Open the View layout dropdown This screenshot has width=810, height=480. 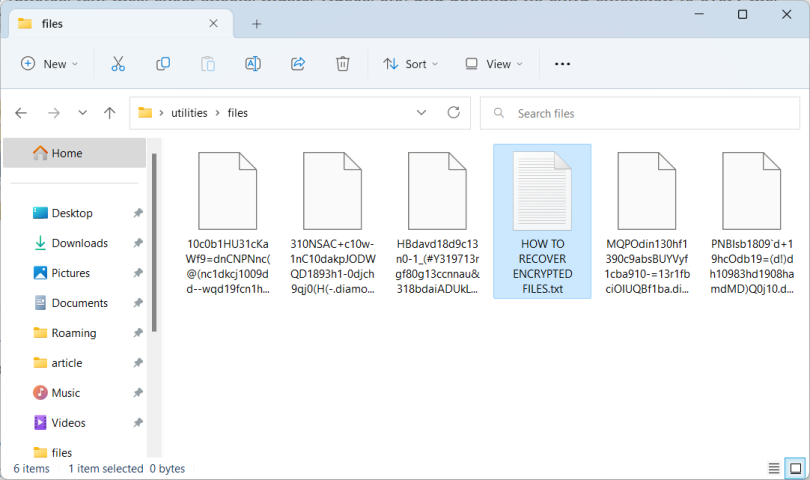click(x=494, y=64)
